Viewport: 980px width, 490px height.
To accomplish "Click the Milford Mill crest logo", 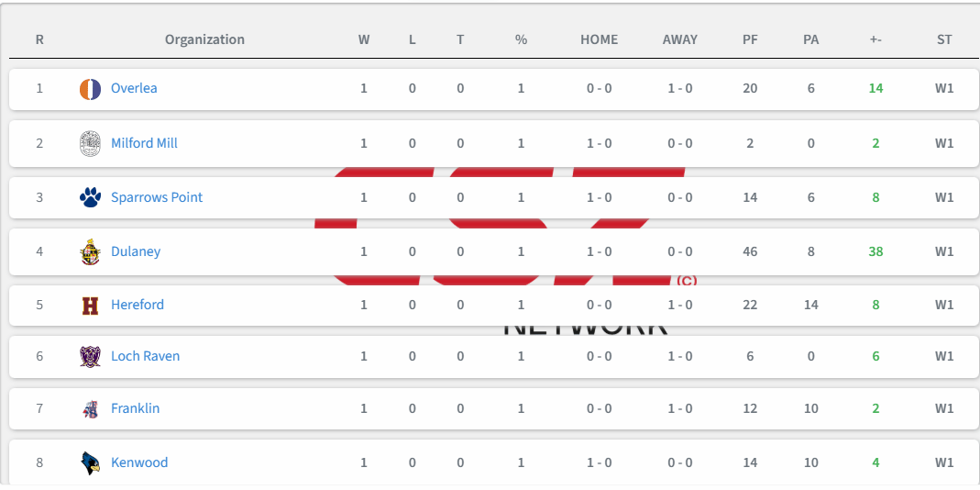I will point(90,143).
